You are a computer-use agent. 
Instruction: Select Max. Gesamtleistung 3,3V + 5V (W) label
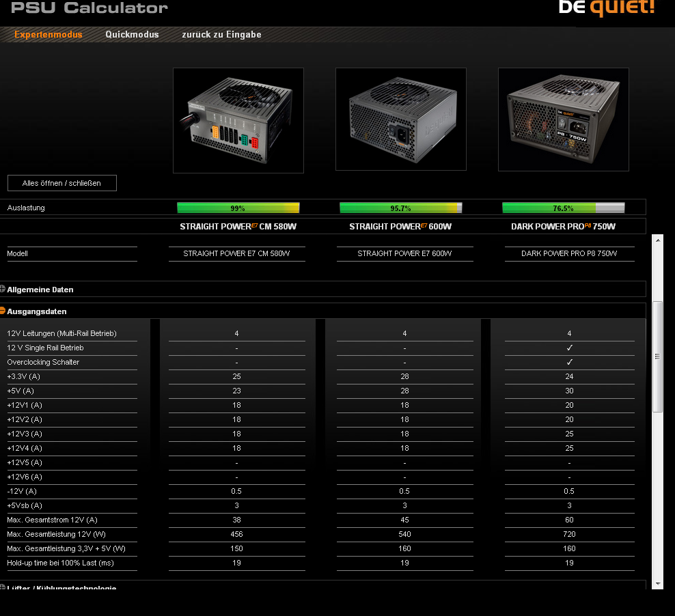66,548
